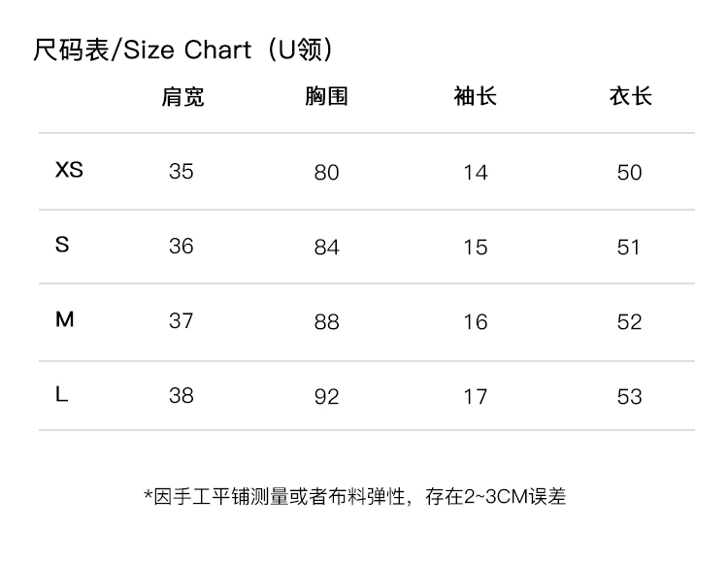Click the L size row label

point(62,394)
